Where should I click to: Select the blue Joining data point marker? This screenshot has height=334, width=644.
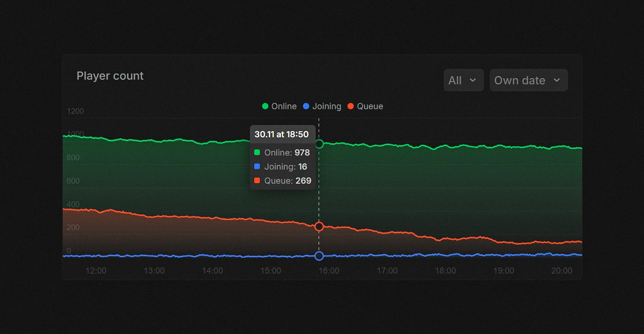pyautogui.click(x=319, y=256)
